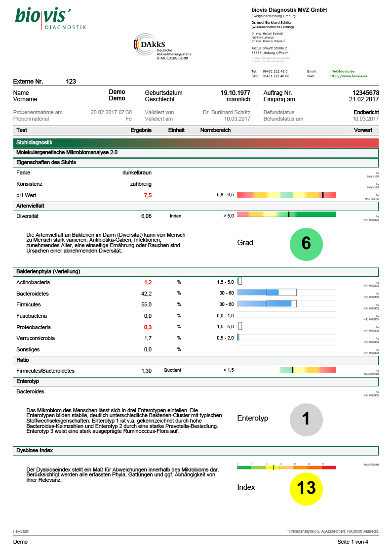Click the Probenentnahme date 20.02.2017 07:30
Image resolution: width=392 pixels, height=555 pixels.
(111, 112)
